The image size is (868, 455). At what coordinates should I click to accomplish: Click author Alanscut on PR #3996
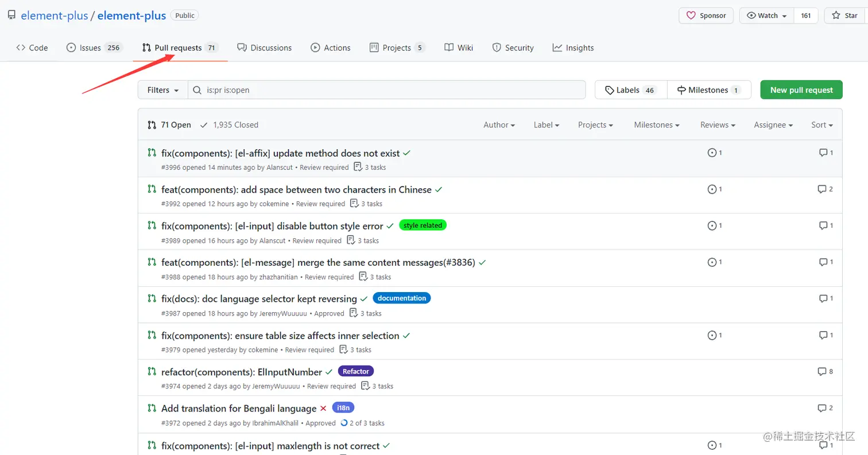click(x=280, y=168)
